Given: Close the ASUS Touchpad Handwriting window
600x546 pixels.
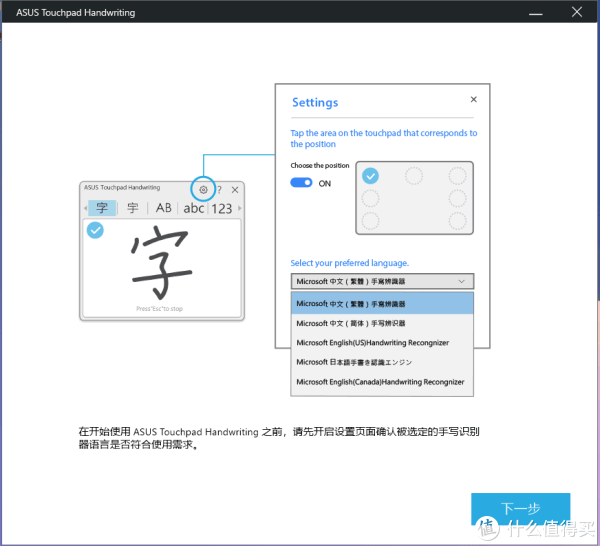Looking at the screenshot, I should pos(577,12).
